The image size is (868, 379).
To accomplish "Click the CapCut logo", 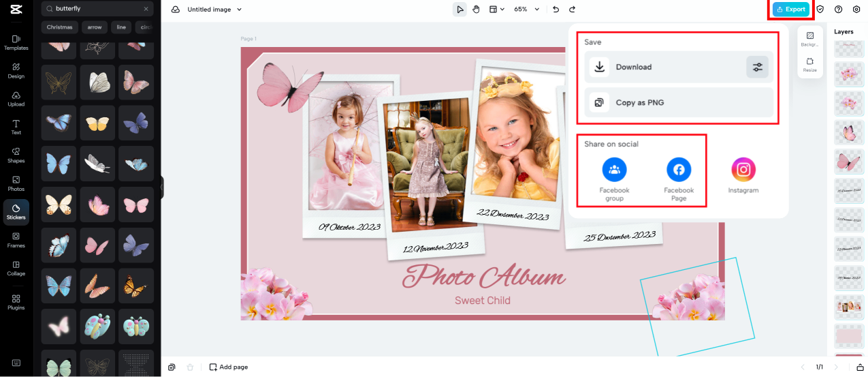I will click(16, 10).
